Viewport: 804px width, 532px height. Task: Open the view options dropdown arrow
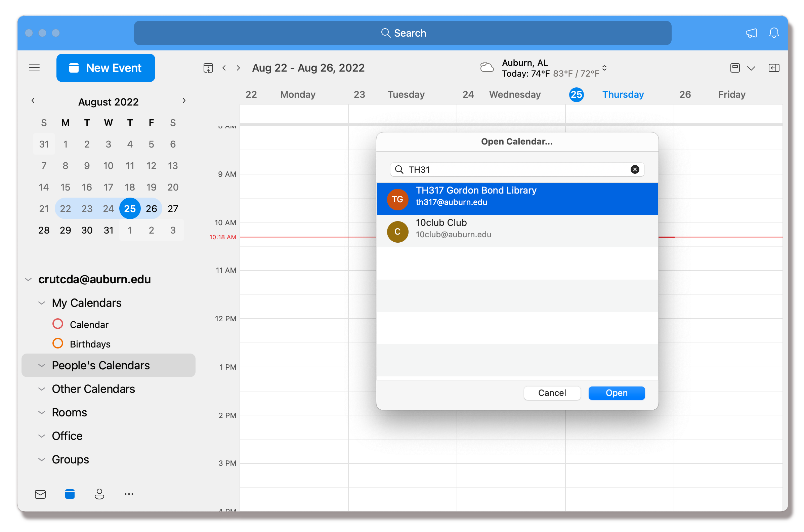pyautogui.click(x=751, y=68)
